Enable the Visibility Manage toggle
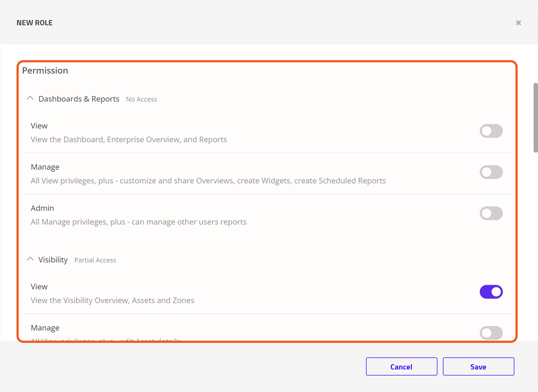 tap(491, 333)
